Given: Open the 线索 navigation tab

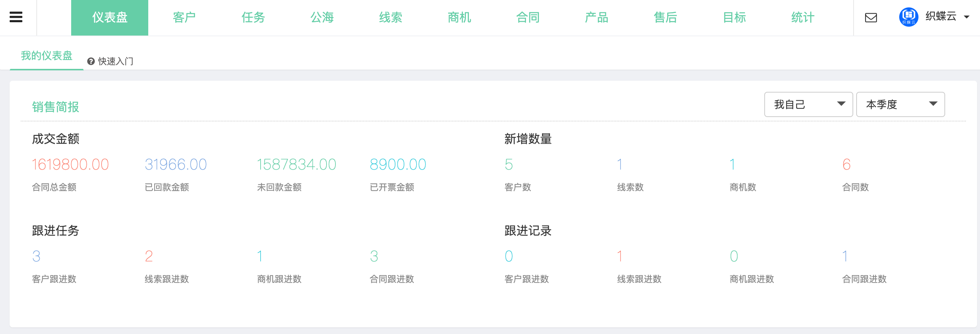Looking at the screenshot, I should point(390,17).
